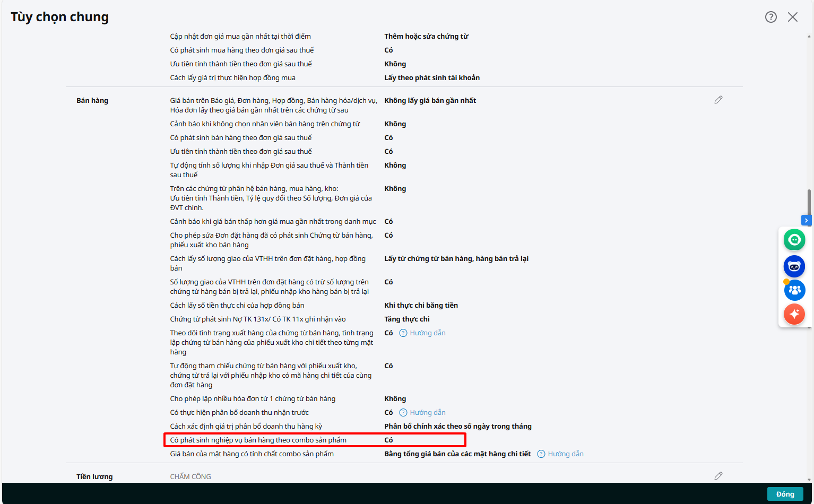
Task: Click the scrollbar up arrow
Action: tap(809, 37)
